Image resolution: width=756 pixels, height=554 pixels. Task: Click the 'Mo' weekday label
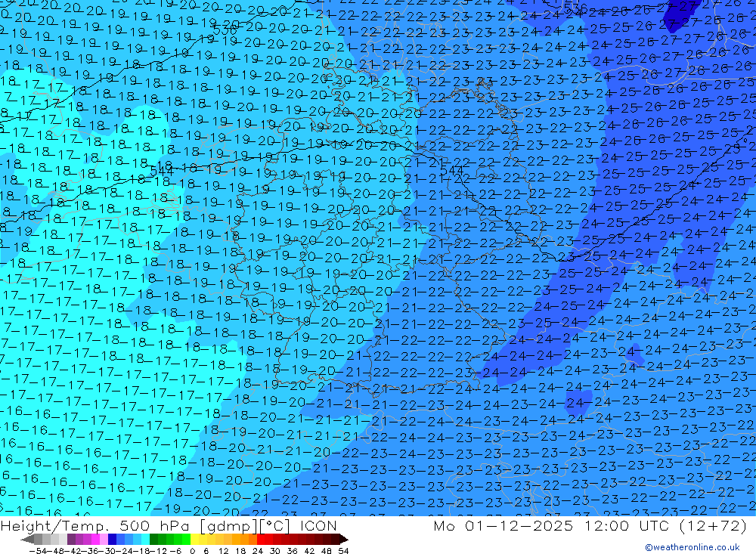coord(444,525)
